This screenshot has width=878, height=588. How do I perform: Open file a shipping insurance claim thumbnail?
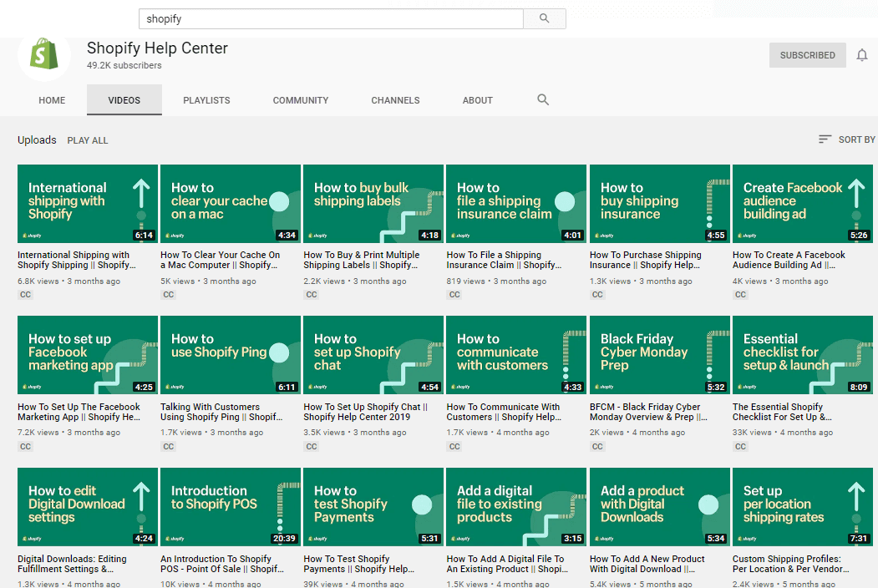pyautogui.click(x=516, y=203)
